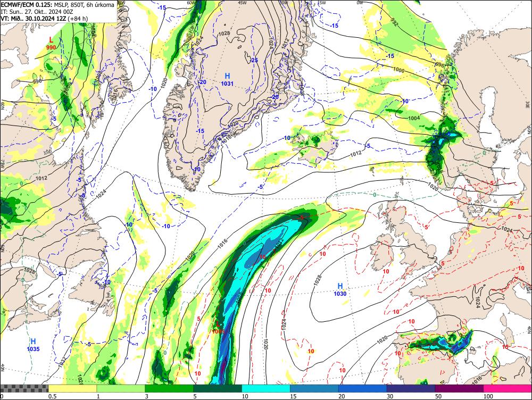Select the '992' isobar label
532x400 pixels.
(394, 23)
